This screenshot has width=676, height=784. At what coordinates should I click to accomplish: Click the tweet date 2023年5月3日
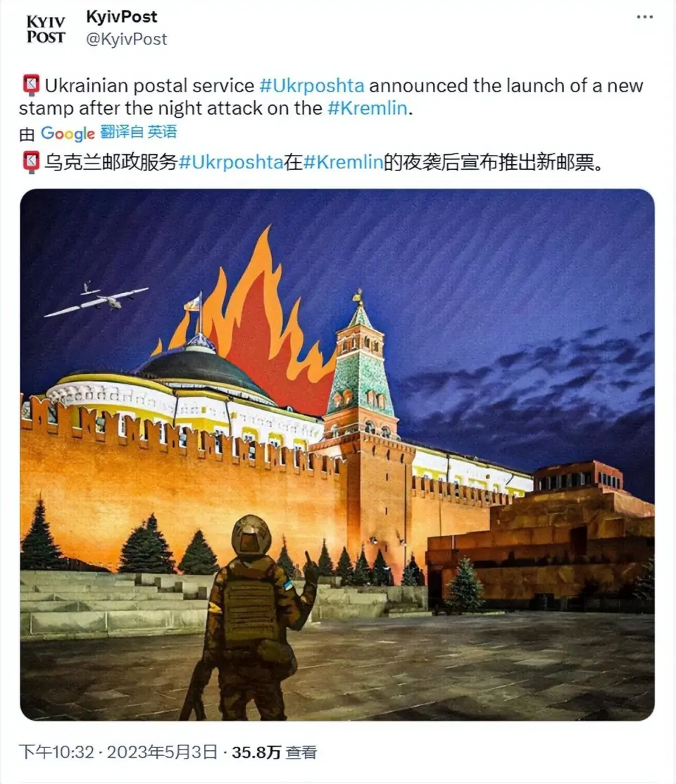tap(162, 752)
